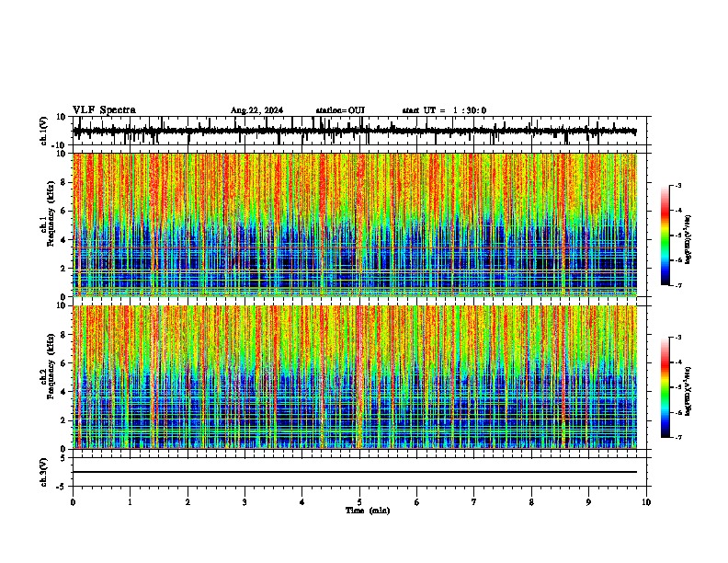Click the "station=OUI" header label
Image resolution: width=728 pixels, height=563 pixels.
340,110
